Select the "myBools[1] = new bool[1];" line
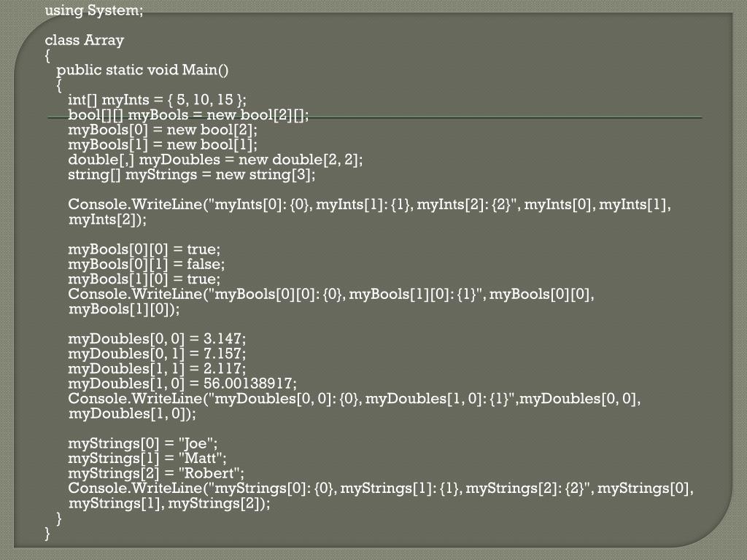This screenshot has height=560, width=747. click(x=163, y=144)
